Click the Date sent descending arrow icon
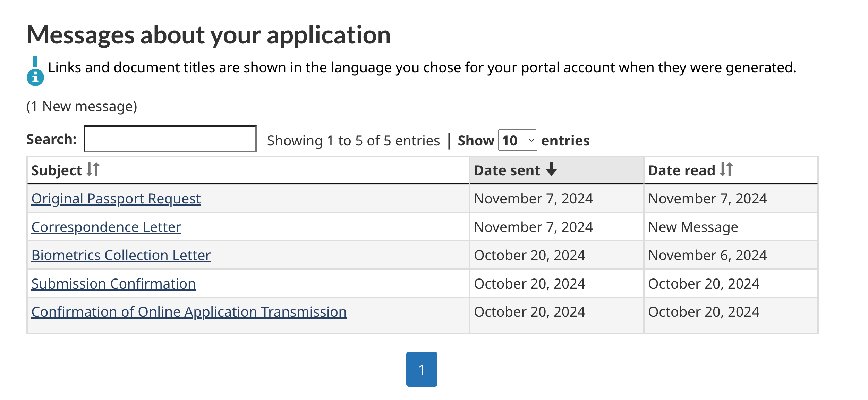Image resolution: width=868 pixels, height=400 pixels. point(551,169)
